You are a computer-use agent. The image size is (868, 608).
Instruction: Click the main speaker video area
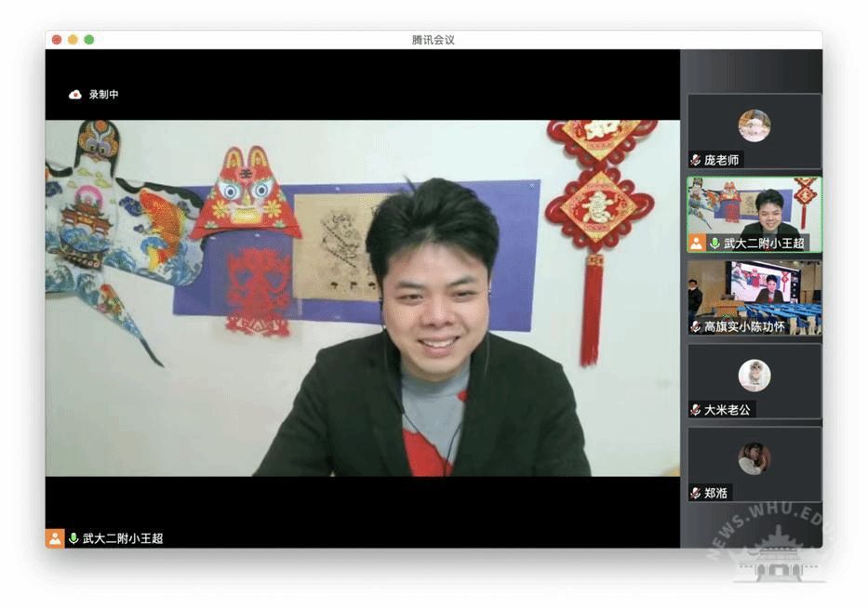(x=363, y=297)
